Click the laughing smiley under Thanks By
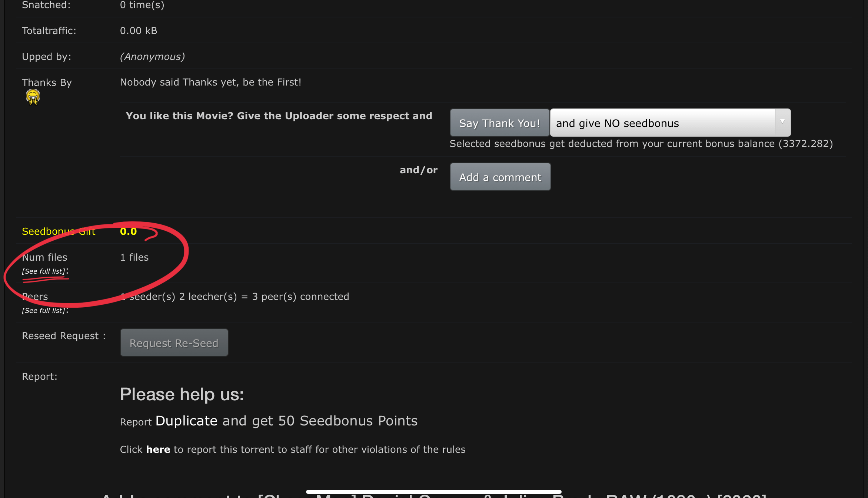This screenshot has height=498, width=868. coord(33,97)
